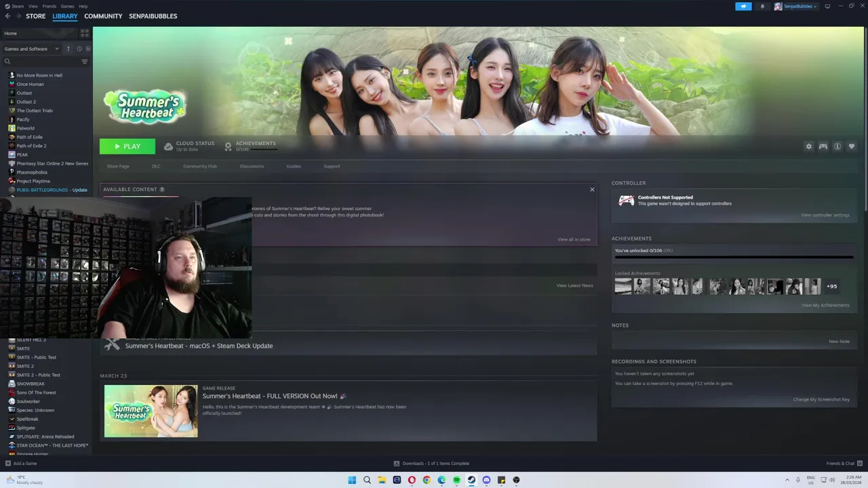Open the Support link
Screen dimensions: 868x488
coord(332,166)
